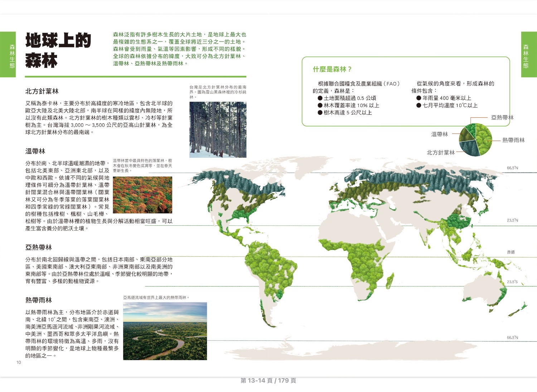This screenshot has height=392, width=537.
Task: Click the 地球上的森林 main title
Action: click(x=58, y=50)
